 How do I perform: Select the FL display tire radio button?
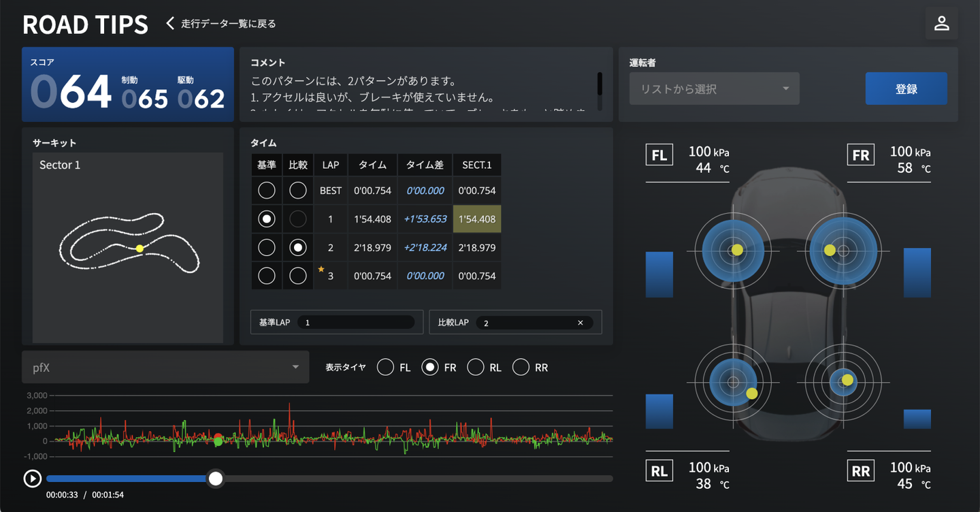click(385, 368)
